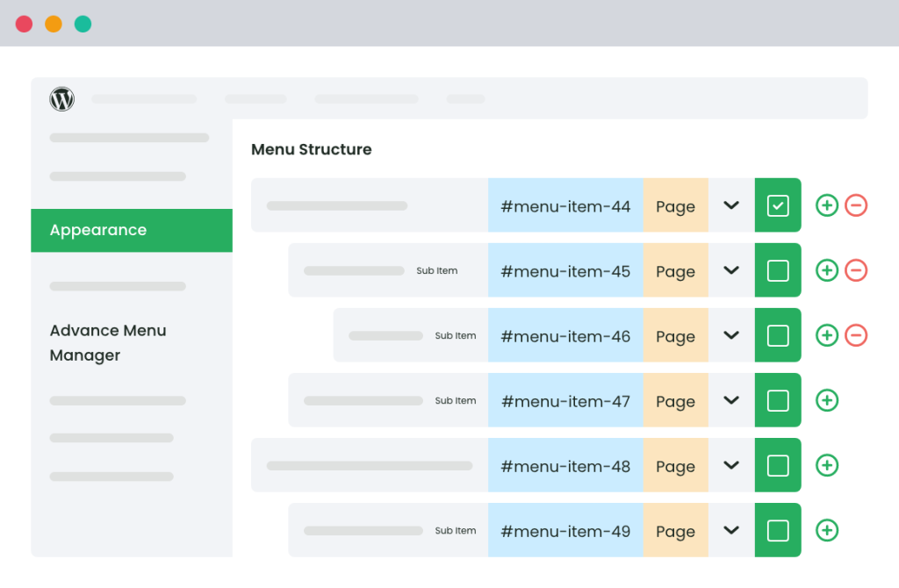Expand options for #menu-item-48
The width and height of the screenshot is (899, 588).
coord(730,465)
